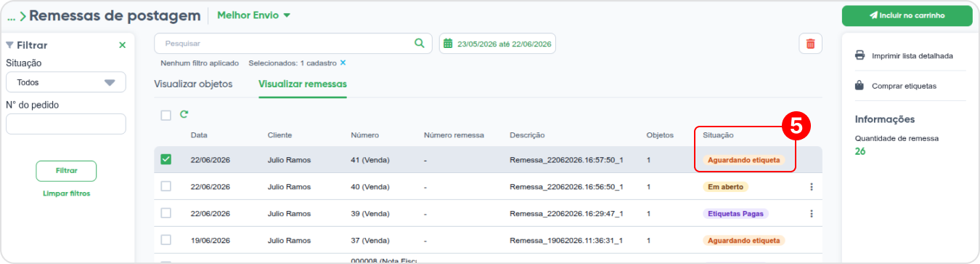The image size is (980, 264).
Task: Clear the selection using Selecionados X
Action: [343, 63]
